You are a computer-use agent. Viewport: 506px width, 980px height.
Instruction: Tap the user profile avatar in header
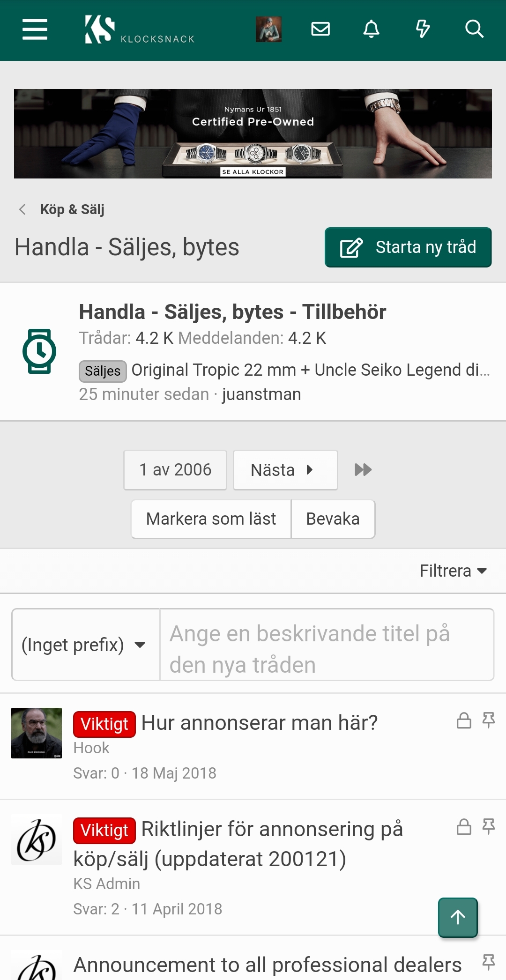pyautogui.click(x=268, y=30)
